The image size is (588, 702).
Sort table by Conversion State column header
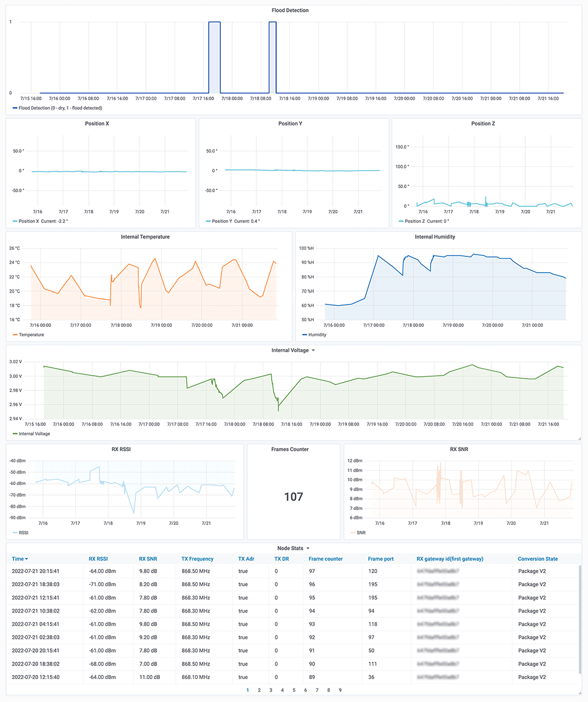pos(538,559)
